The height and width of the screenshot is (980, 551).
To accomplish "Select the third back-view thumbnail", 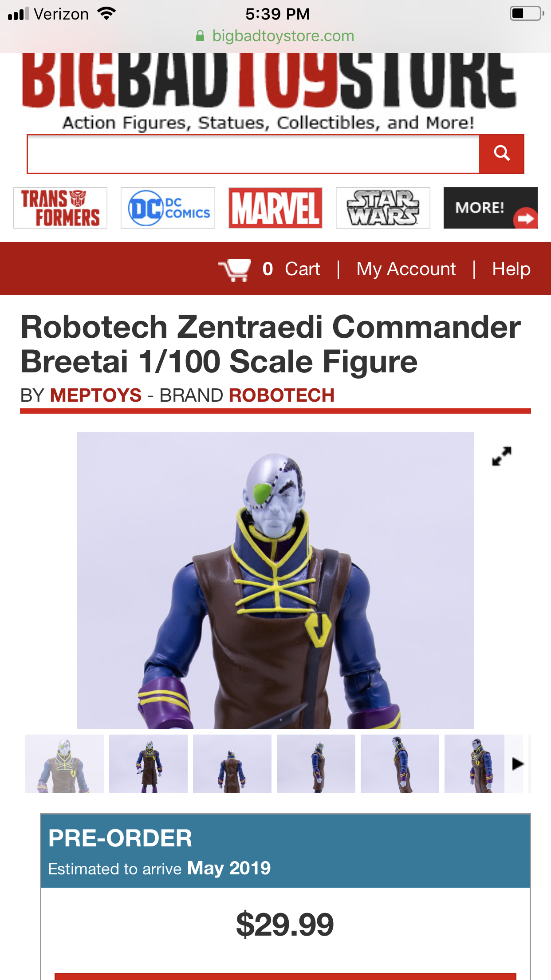I will (232, 764).
